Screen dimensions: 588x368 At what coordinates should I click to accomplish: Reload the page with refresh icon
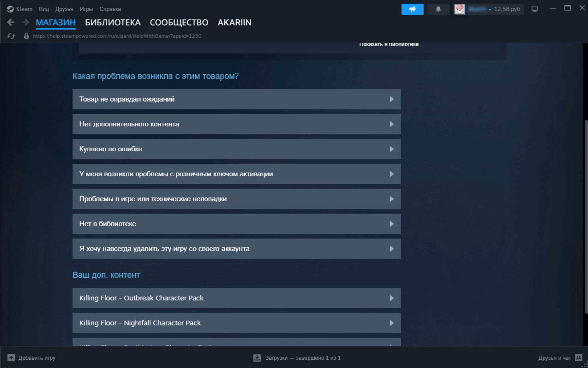pyautogui.click(x=11, y=36)
